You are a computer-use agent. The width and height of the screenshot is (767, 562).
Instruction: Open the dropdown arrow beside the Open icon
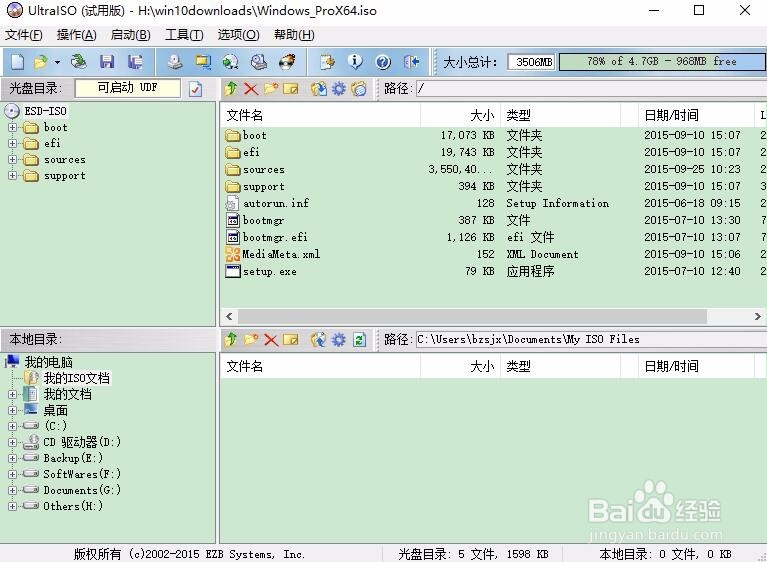57,62
